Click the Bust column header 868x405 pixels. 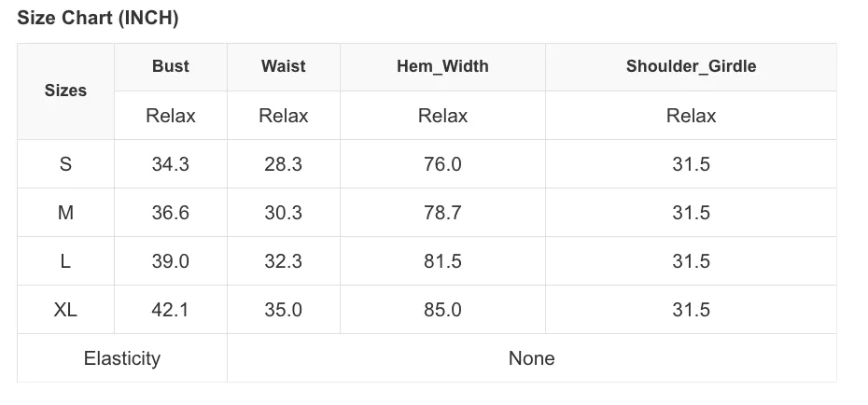[x=171, y=66]
